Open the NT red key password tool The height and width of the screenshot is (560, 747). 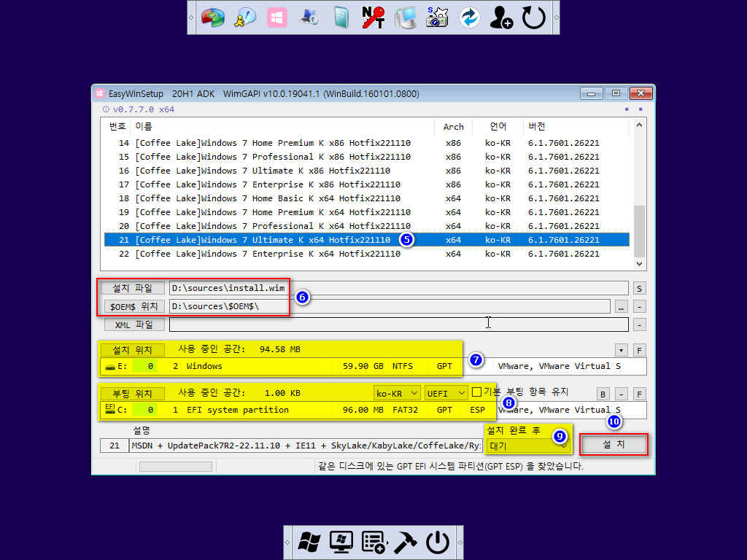pyautogui.click(x=373, y=18)
